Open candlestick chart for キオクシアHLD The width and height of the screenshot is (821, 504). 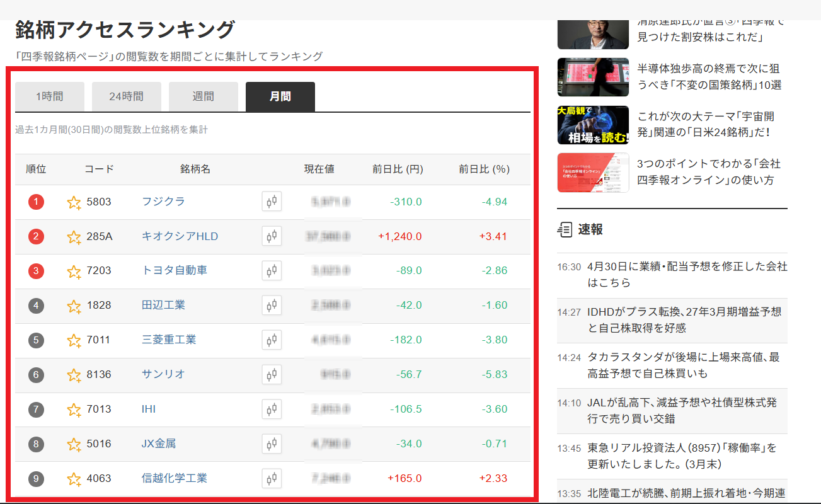pos(272,236)
